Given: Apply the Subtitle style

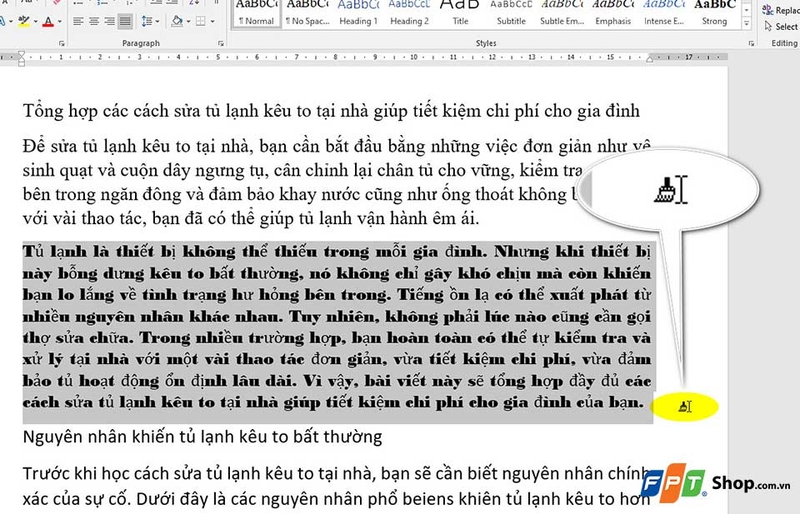Looking at the screenshot, I should point(511,14).
